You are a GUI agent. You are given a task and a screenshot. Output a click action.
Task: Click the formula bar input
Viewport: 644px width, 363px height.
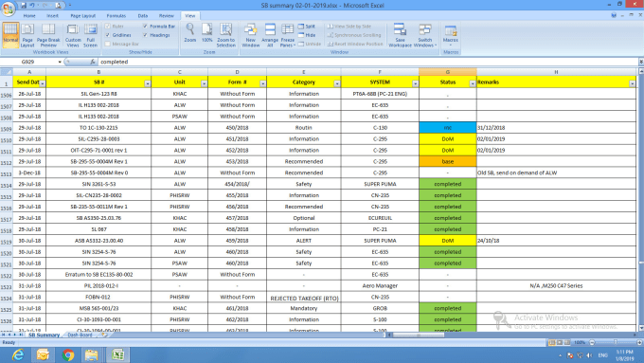(x=367, y=62)
